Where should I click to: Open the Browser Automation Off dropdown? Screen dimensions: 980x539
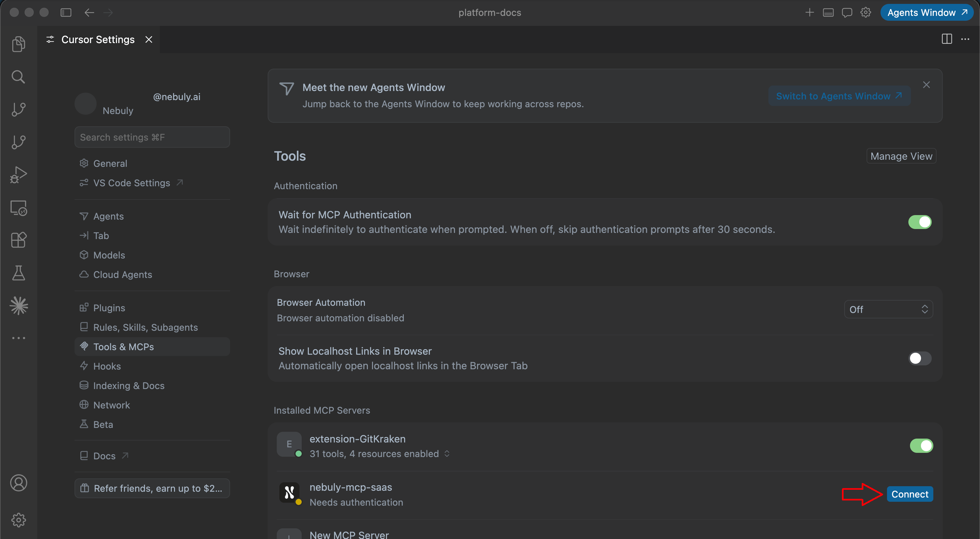coord(888,309)
